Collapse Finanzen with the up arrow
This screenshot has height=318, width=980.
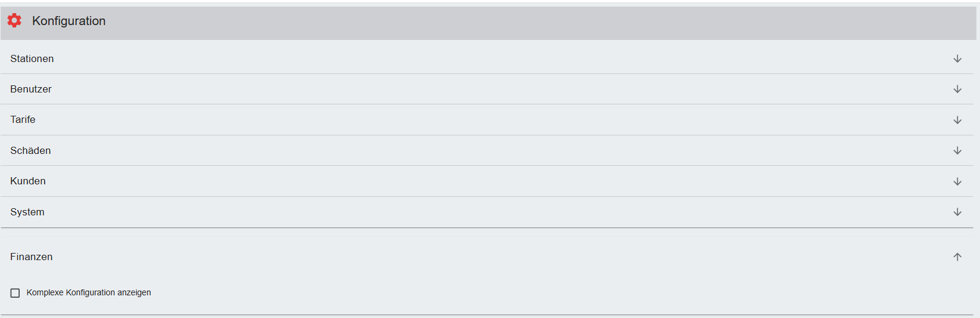pos(957,257)
